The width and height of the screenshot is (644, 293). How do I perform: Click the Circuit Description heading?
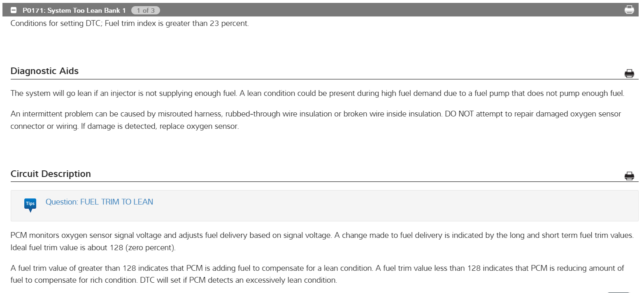click(51, 174)
